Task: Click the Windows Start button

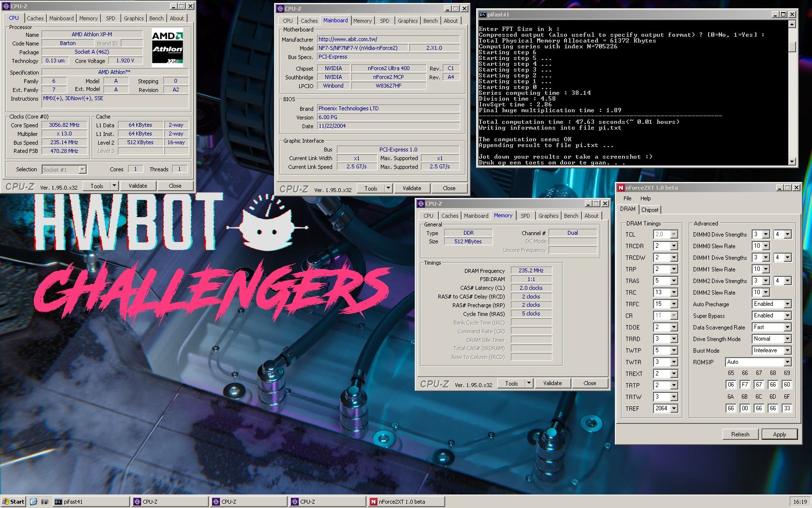Action: point(13,502)
